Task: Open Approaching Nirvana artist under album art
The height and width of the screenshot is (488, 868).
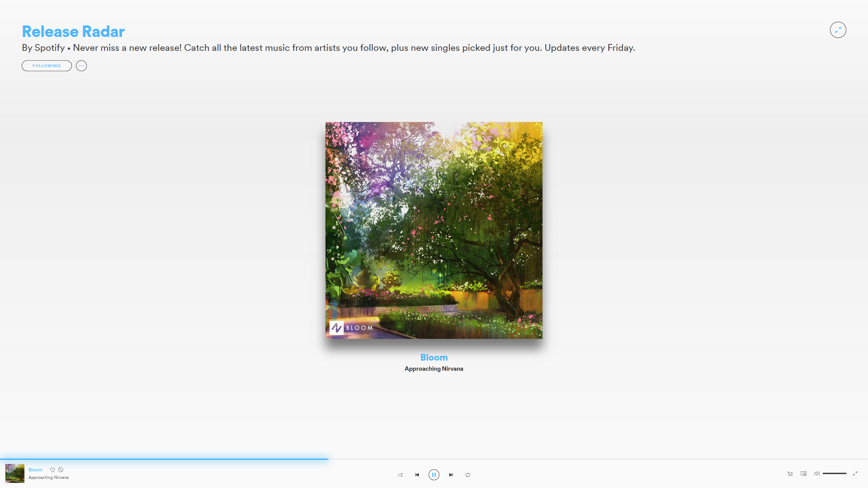Action: tap(434, 369)
